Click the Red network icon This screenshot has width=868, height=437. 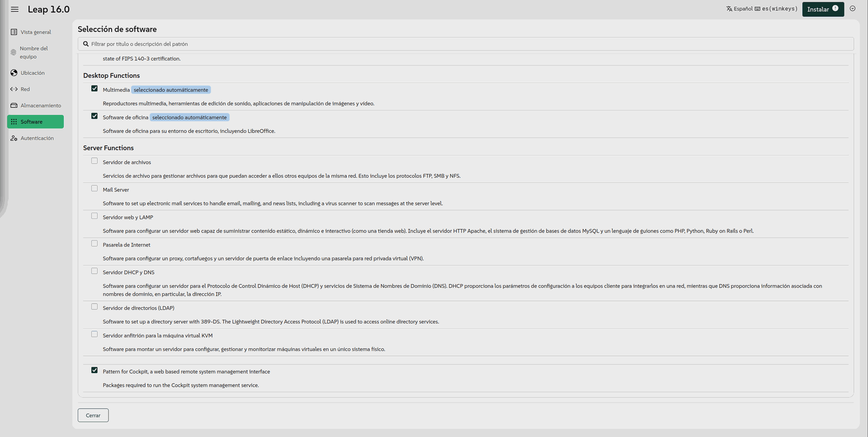tap(14, 89)
